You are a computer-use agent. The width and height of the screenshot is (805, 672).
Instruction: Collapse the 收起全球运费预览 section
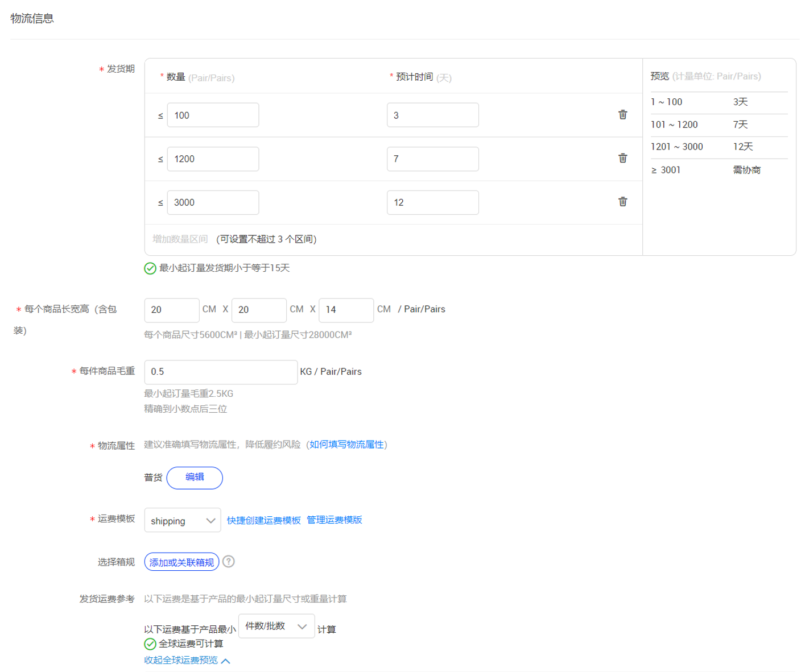[x=187, y=660]
